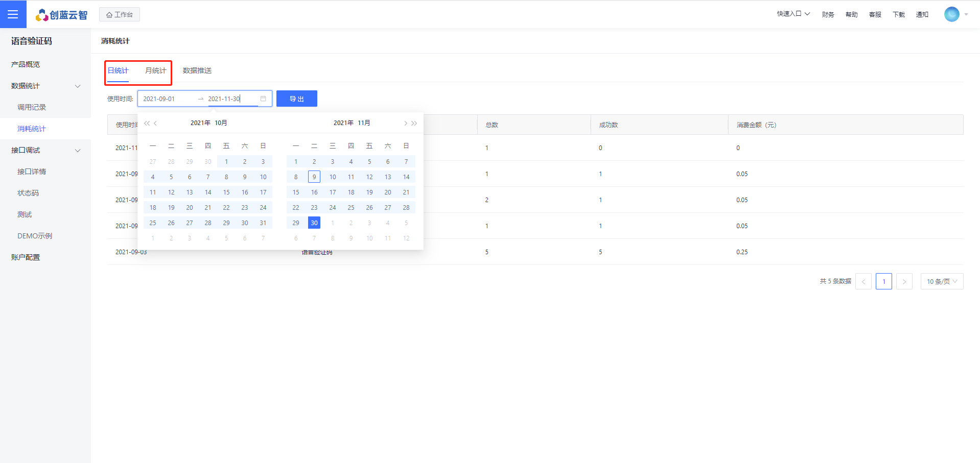Viewport: 980px width, 463px height.
Task: Click the 2021年 10月 calendar header
Action: 208,123
